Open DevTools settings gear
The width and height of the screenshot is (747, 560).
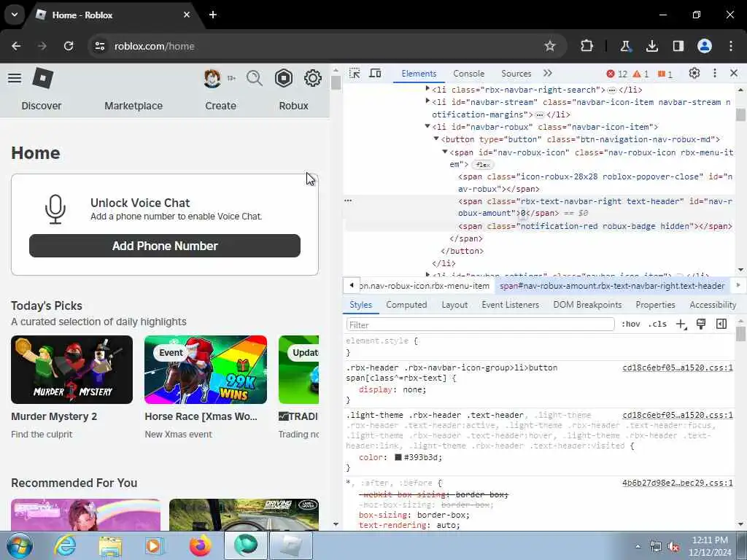694,74
